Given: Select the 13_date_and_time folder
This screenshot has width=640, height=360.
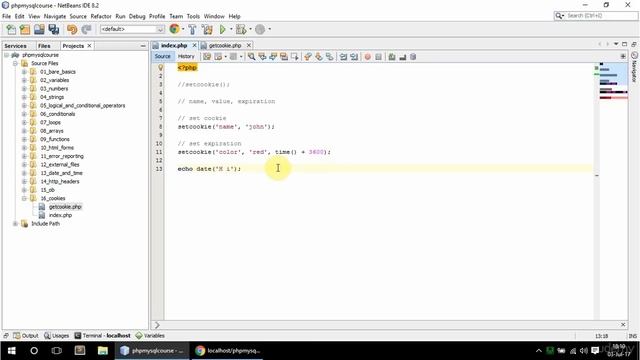Looking at the screenshot, I should pos(61,173).
